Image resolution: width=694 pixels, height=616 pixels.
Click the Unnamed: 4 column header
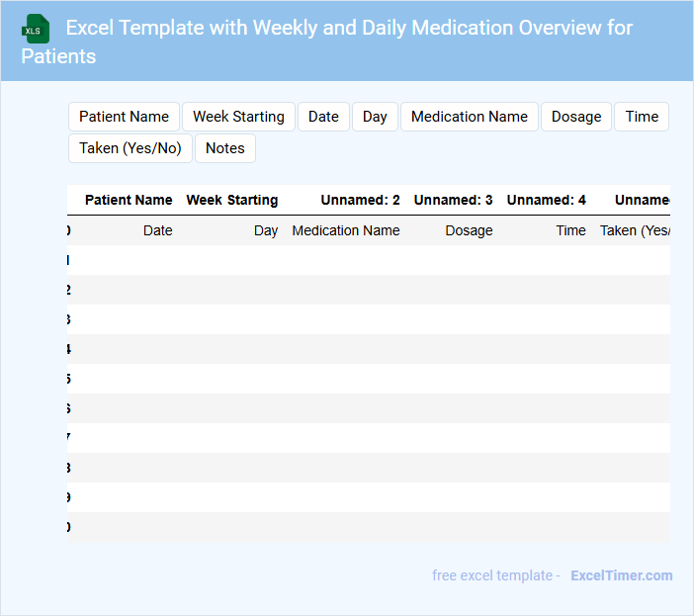pyautogui.click(x=546, y=200)
